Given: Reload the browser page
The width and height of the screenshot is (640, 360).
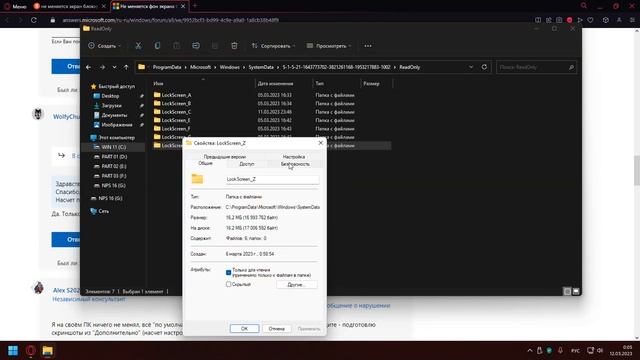Looking at the screenshot, I should coord(34,20).
